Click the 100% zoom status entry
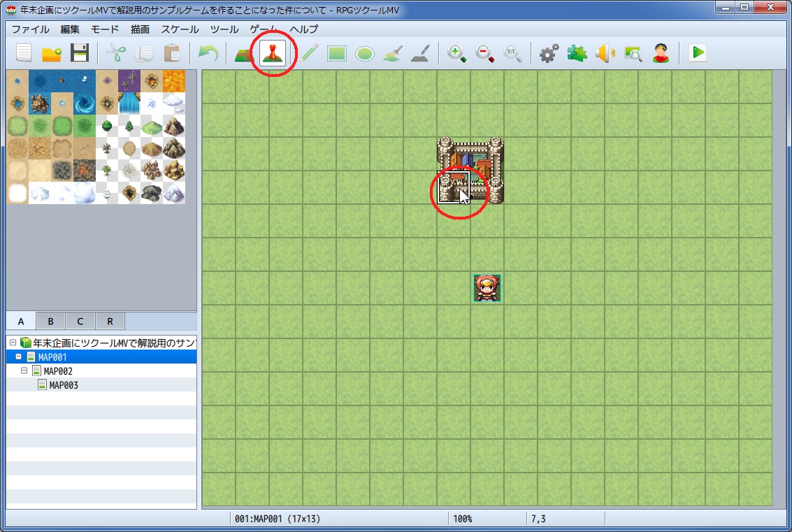Screen dimensions: 792x532 462,519
